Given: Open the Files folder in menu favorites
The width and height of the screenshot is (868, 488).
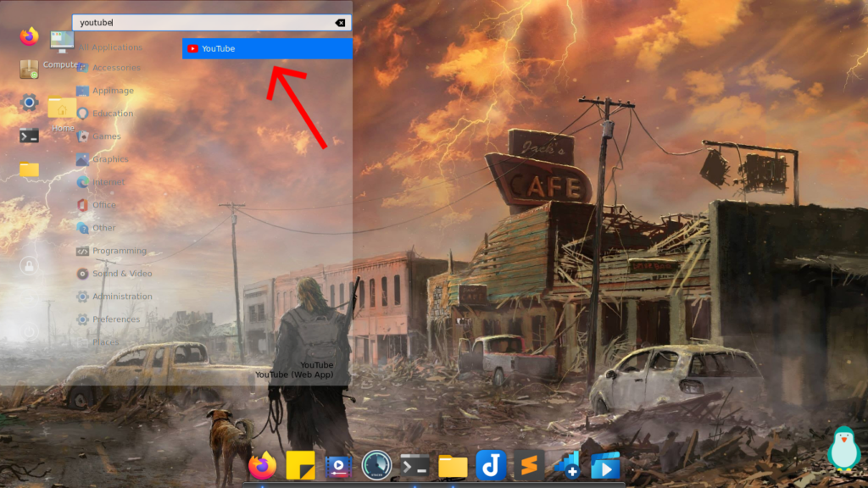Looking at the screenshot, I should [x=30, y=169].
